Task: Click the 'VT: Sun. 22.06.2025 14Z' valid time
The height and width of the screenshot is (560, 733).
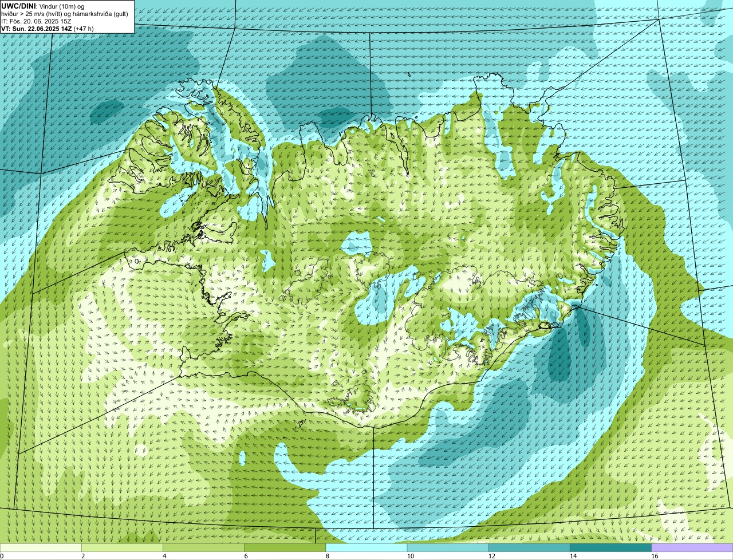Action: coord(36,28)
